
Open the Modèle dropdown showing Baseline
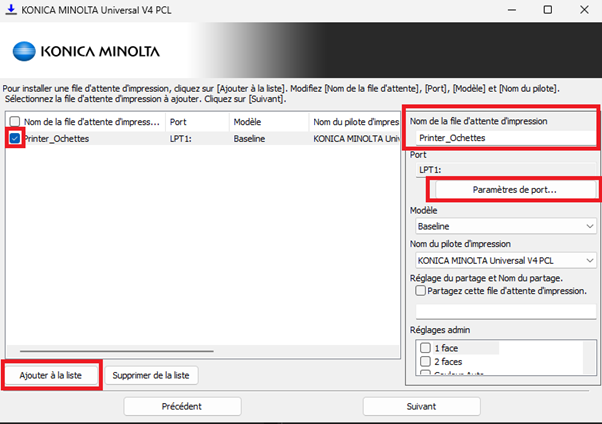click(504, 226)
